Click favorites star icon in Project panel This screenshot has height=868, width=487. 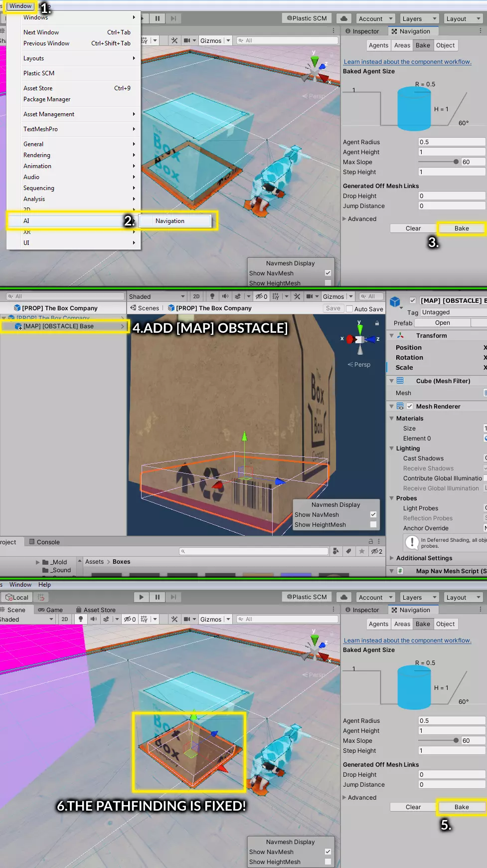pyautogui.click(x=361, y=551)
